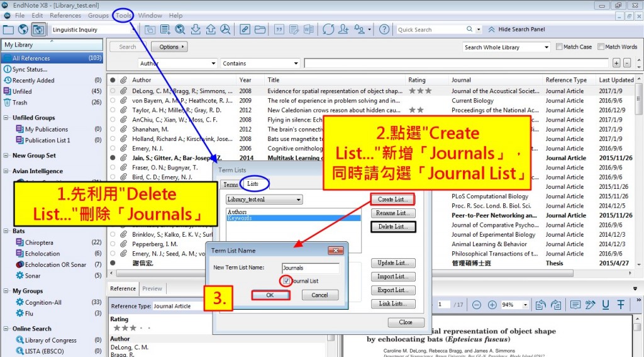
Task: Click the PDF strikeout text icon
Action: pyautogui.click(x=621, y=305)
